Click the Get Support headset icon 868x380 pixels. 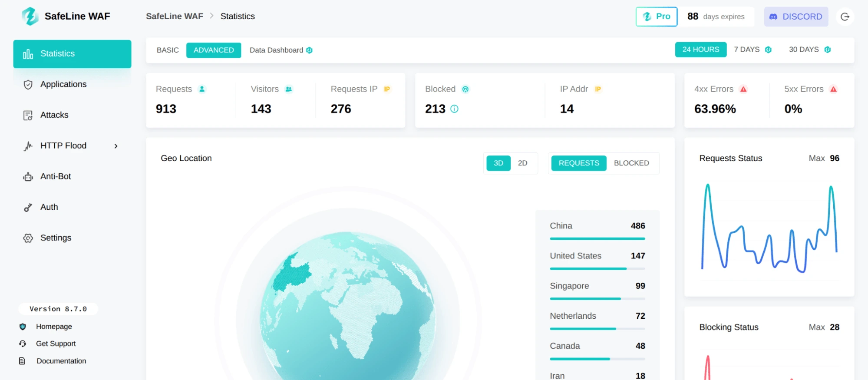click(23, 344)
